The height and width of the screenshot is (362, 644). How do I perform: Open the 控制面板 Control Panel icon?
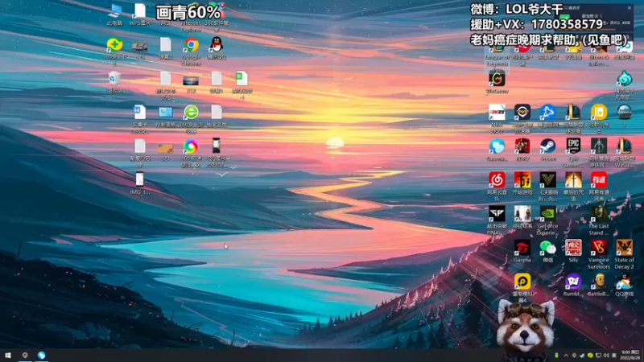(166, 112)
